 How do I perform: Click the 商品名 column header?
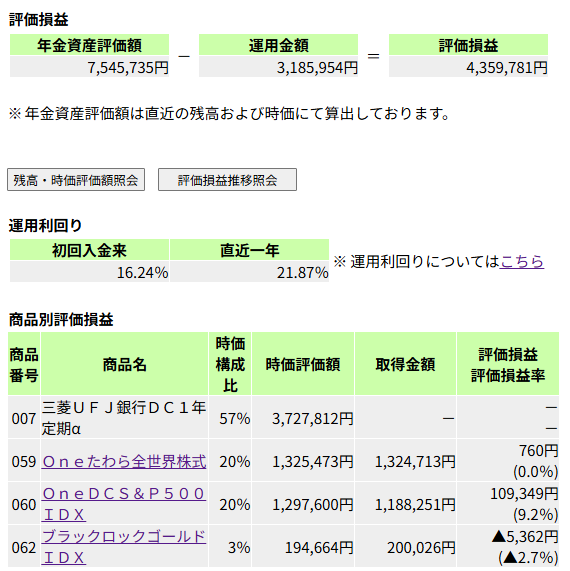tap(125, 364)
